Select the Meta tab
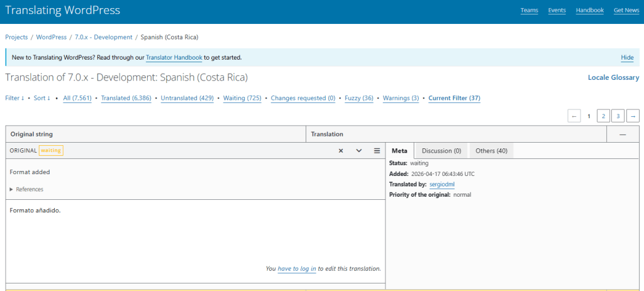Viewport: 644px width, 291px height. (x=399, y=151)
